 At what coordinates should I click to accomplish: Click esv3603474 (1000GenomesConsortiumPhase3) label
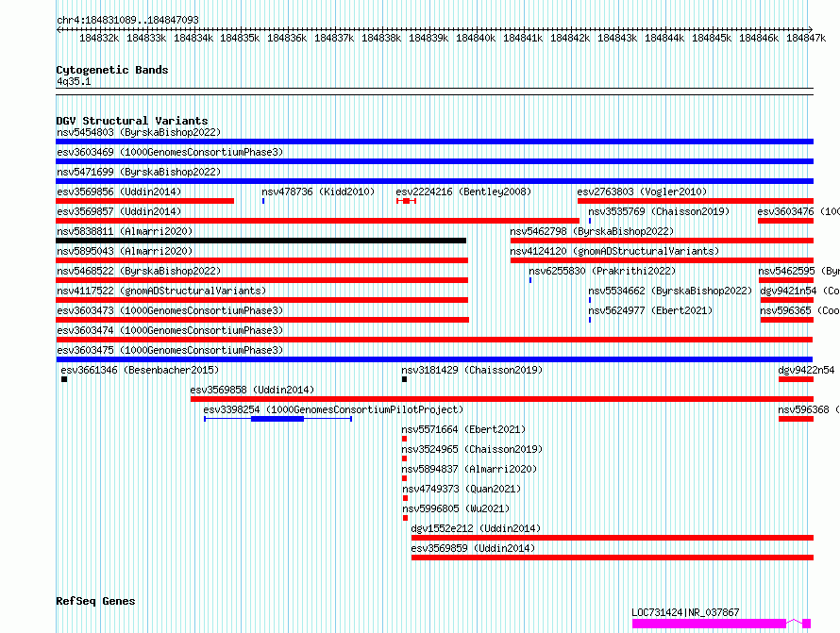pos(170,330)
